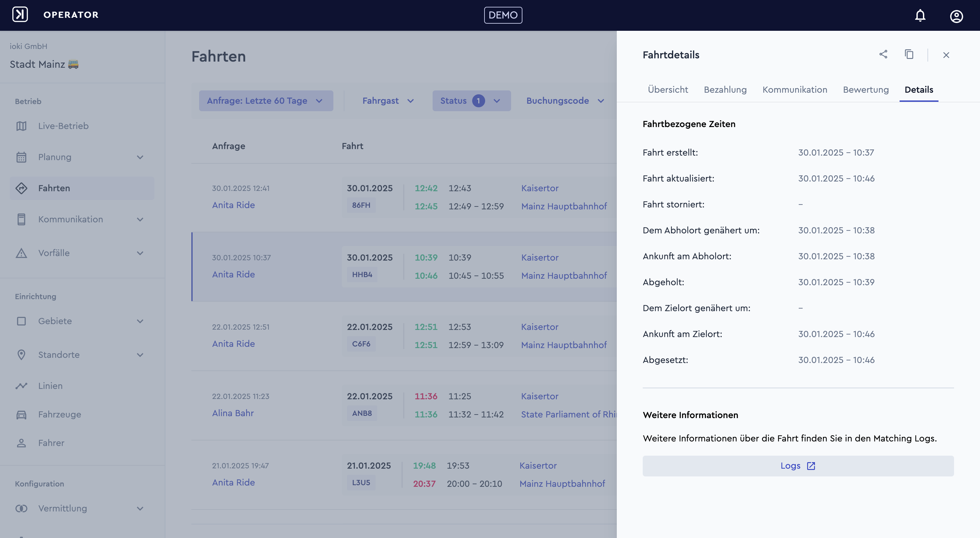Copy ride details with the copy icon

(909, 54)
